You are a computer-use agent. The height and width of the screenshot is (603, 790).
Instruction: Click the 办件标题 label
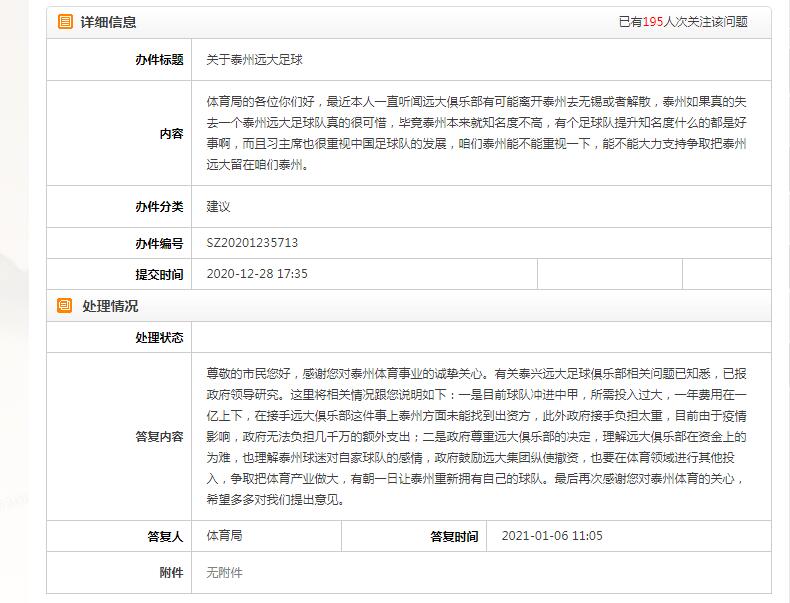pos(159,59)
